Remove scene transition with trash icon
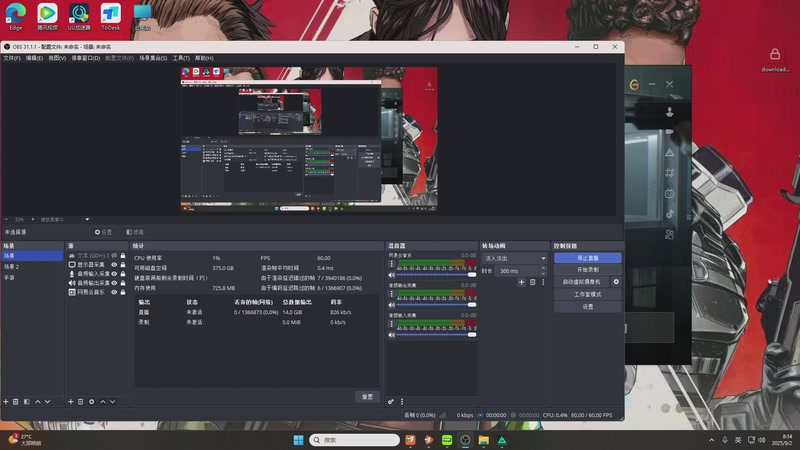800x450 pixels. 533,282
